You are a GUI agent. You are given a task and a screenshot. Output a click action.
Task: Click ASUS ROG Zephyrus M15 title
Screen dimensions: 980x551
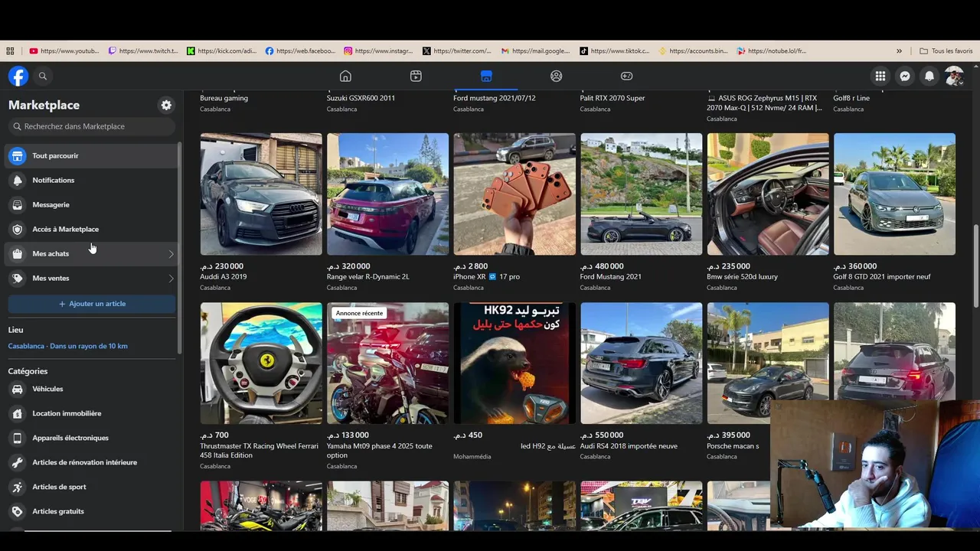[x=764, y=103]
